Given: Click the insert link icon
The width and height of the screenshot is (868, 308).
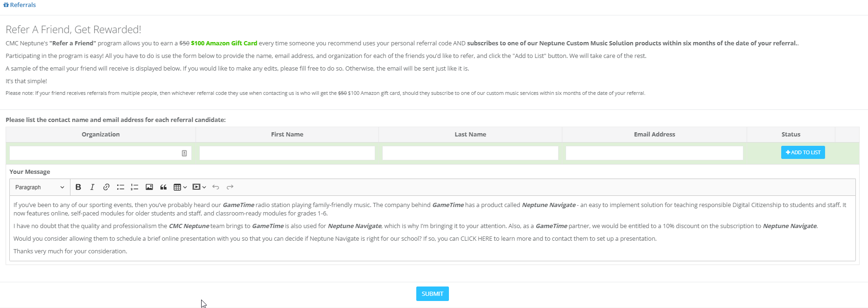Looking at the screenshot, I should [106, 187].
